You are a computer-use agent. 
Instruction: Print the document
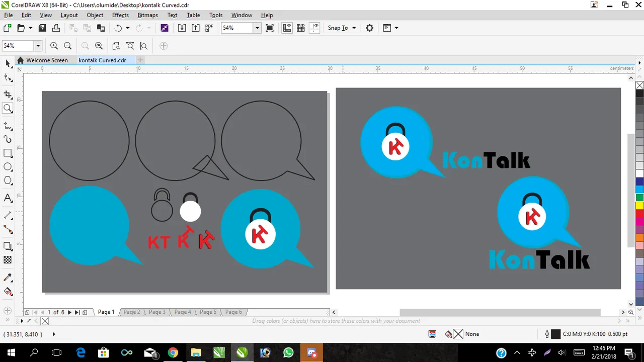(55, 28)
